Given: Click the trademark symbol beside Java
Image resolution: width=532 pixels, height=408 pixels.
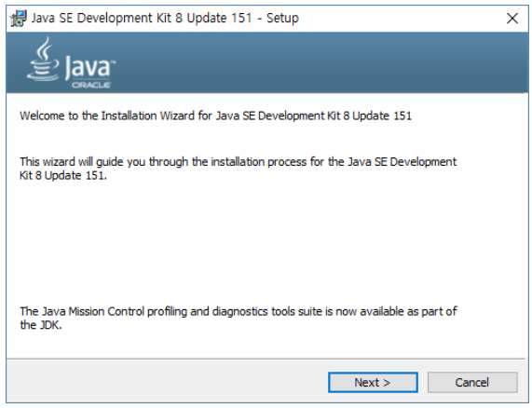Looking at the screenshot, I should coord(113,62).
